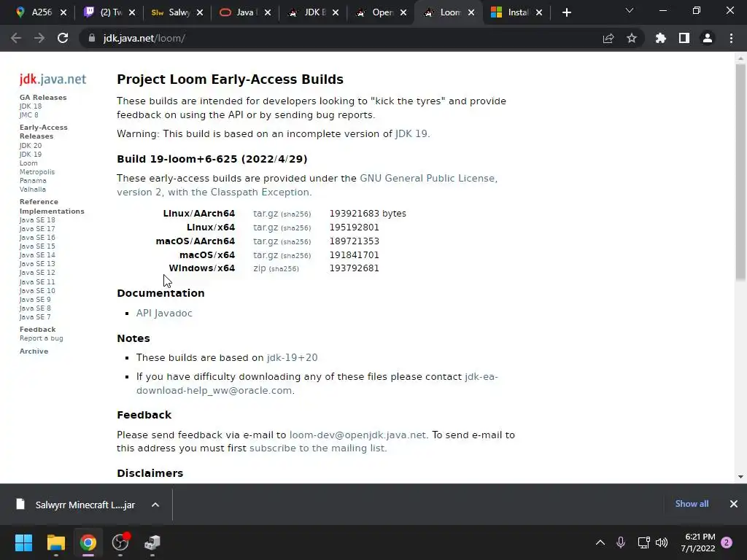Open JDK 20 early-access link
This screenshot has width=747, height=560.
pos(31,146)
